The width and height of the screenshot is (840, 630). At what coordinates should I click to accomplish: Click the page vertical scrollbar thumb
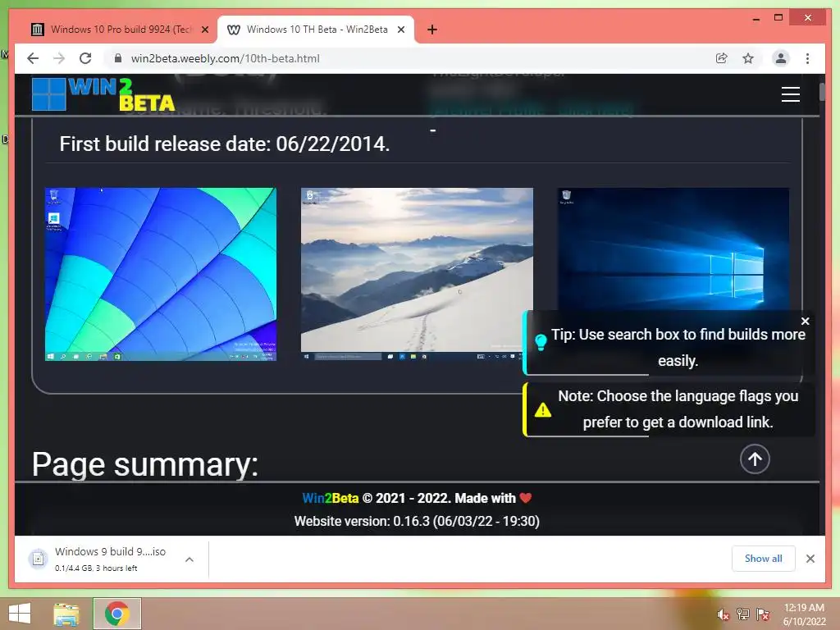pos(822,92)
